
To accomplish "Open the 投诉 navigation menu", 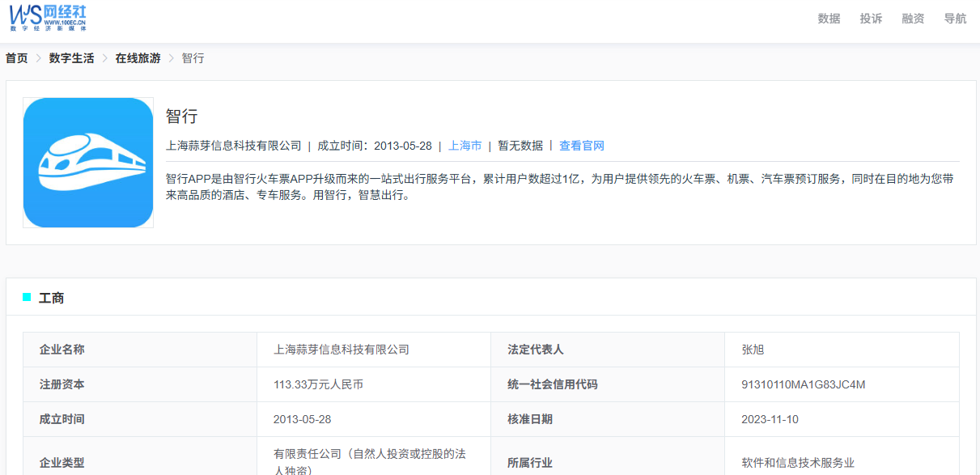I will tap(871, 19).
